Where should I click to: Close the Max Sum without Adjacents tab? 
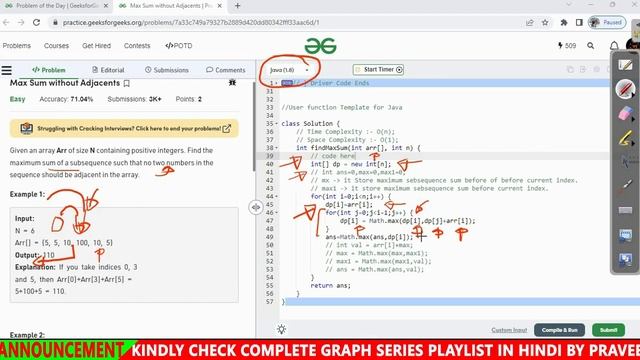220,6
